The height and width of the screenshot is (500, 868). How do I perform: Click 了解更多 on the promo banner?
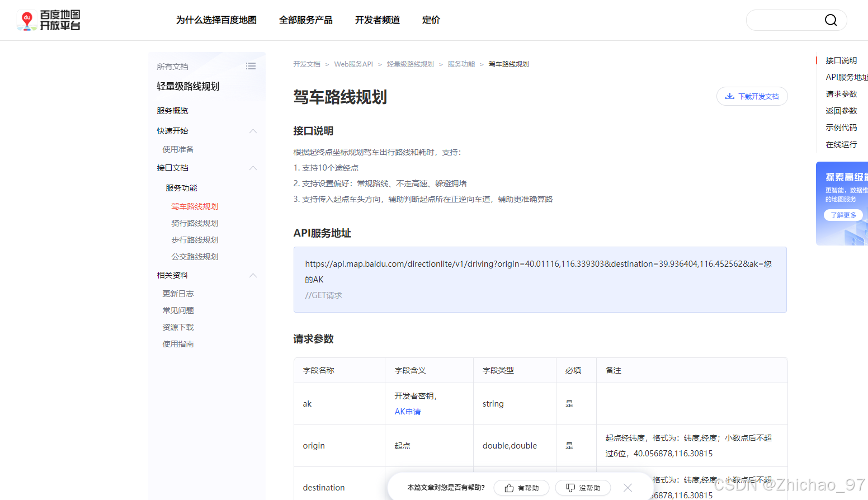click(x=843, y=215)
